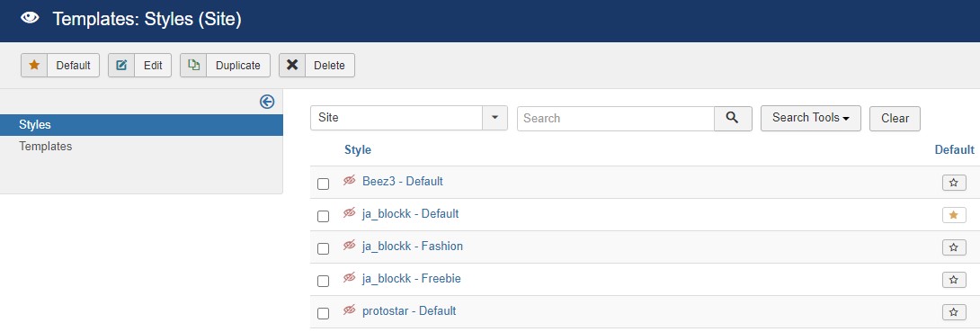Check the ja_blockk - Freebie checkbox
This screenshot has height=332, width=980.
click(323, 282)
